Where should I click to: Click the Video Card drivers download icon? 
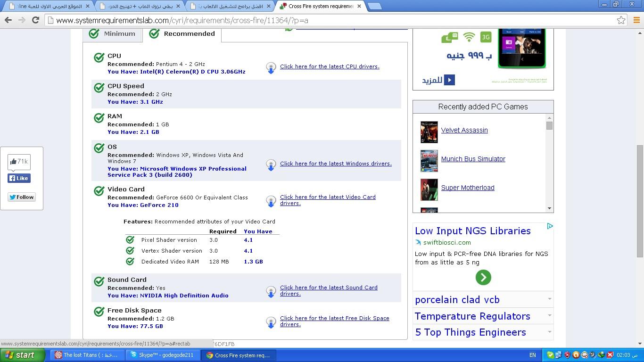tap(271, 201)
